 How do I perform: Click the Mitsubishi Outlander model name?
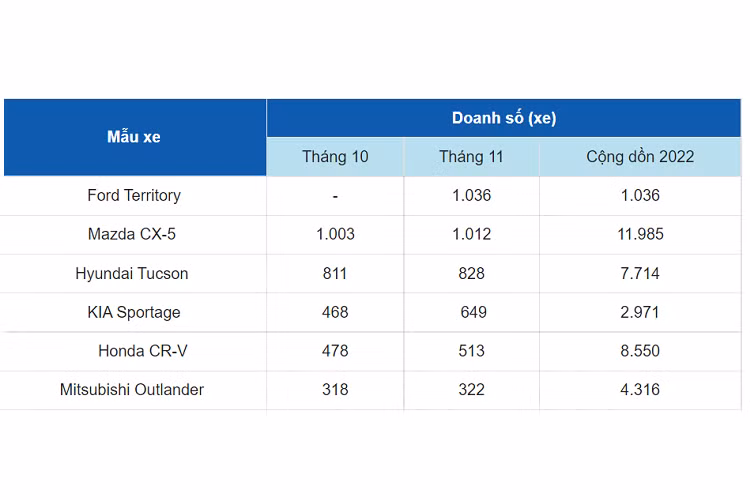point(132,389)
